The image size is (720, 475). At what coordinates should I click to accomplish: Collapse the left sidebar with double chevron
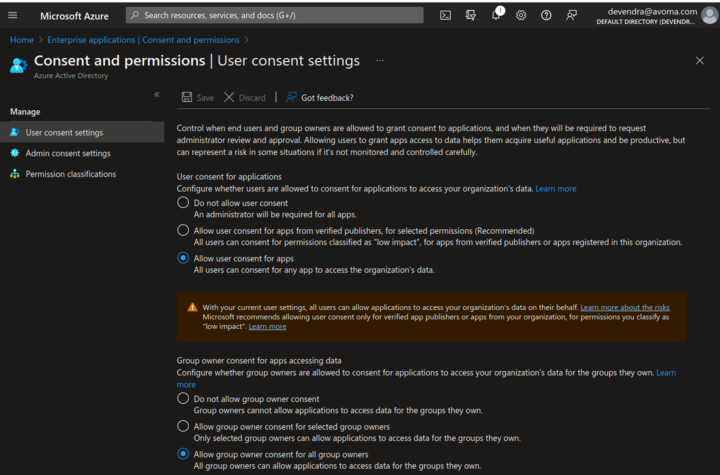(156, 94)
